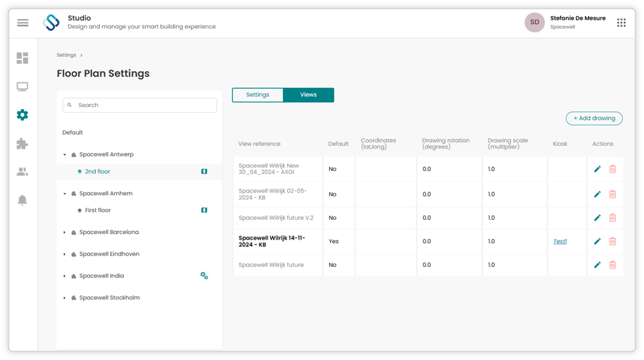This screenshot has height=360, width=644.
Task: Click the Add drawing button
Action: click(594, 118)
